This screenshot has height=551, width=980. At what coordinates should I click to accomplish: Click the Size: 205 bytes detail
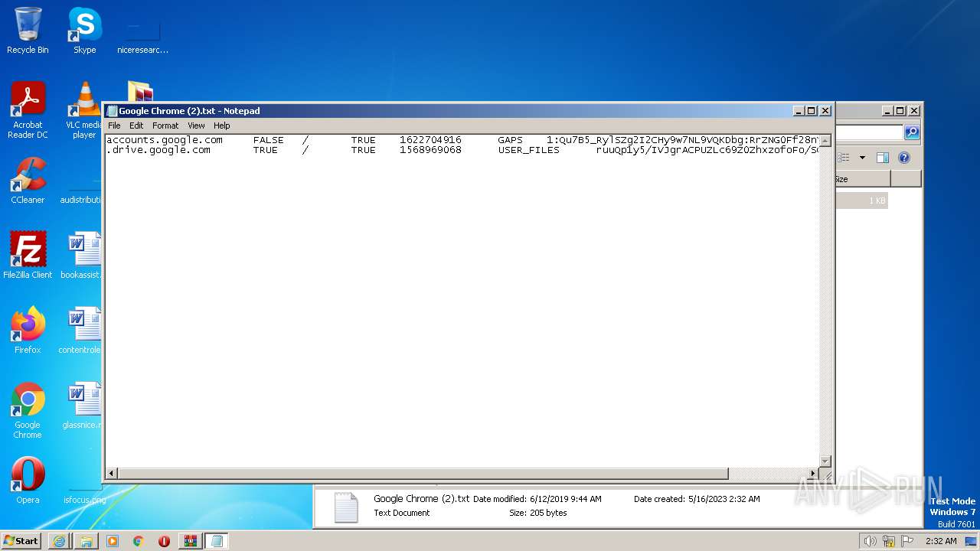pyautogui.click(x=538, y=513)
